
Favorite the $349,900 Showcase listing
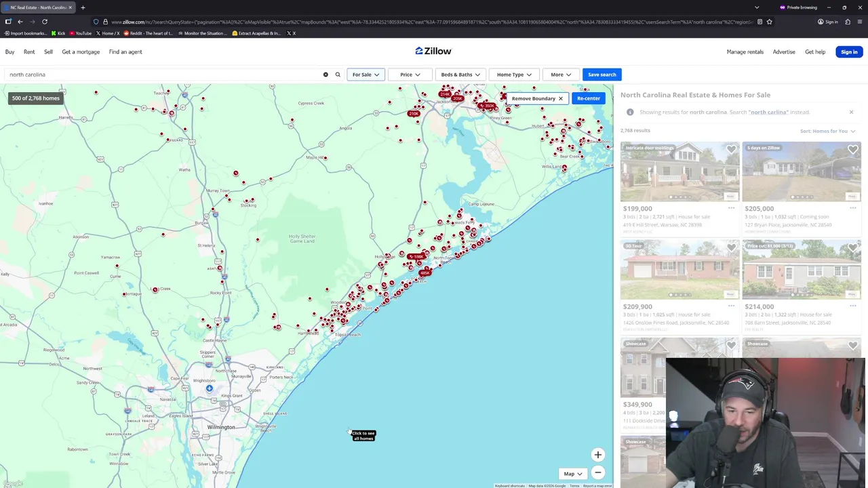[731, 346]
